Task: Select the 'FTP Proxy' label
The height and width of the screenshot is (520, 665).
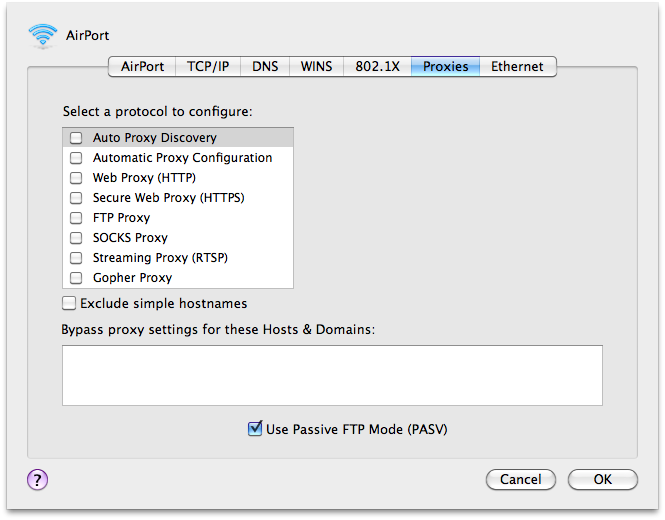Action: pos(121,218)
